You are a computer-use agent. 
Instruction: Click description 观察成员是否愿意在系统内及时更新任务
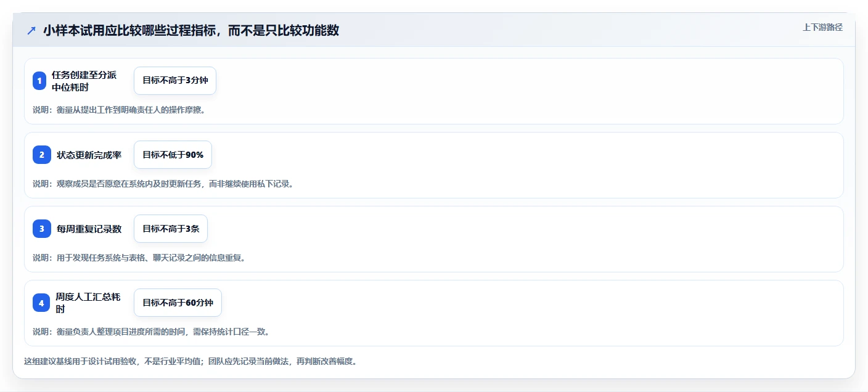(163, 184)
